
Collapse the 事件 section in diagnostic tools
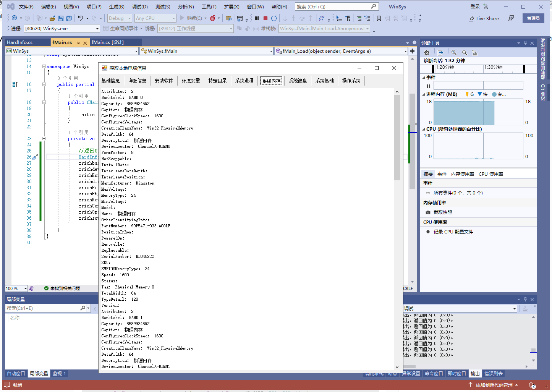click(x=423, y=78)
